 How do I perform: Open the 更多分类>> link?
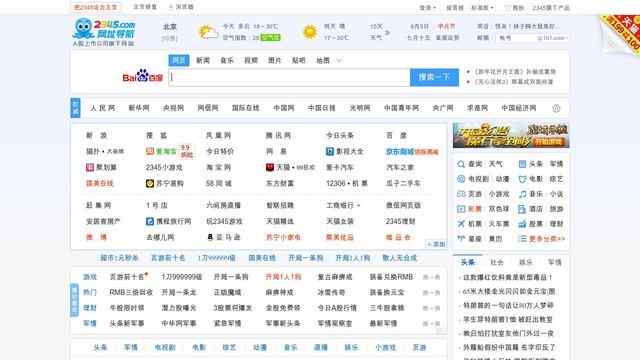point(547,239)
